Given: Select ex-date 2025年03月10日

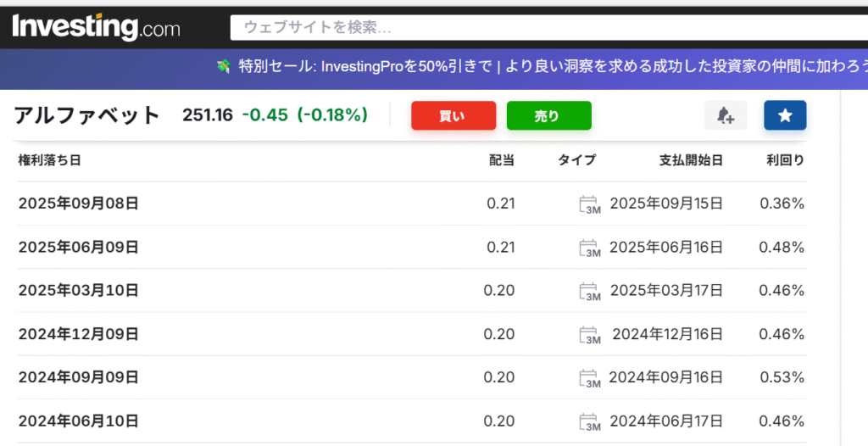Looking at the screenshot, I should tap(79, 291).
